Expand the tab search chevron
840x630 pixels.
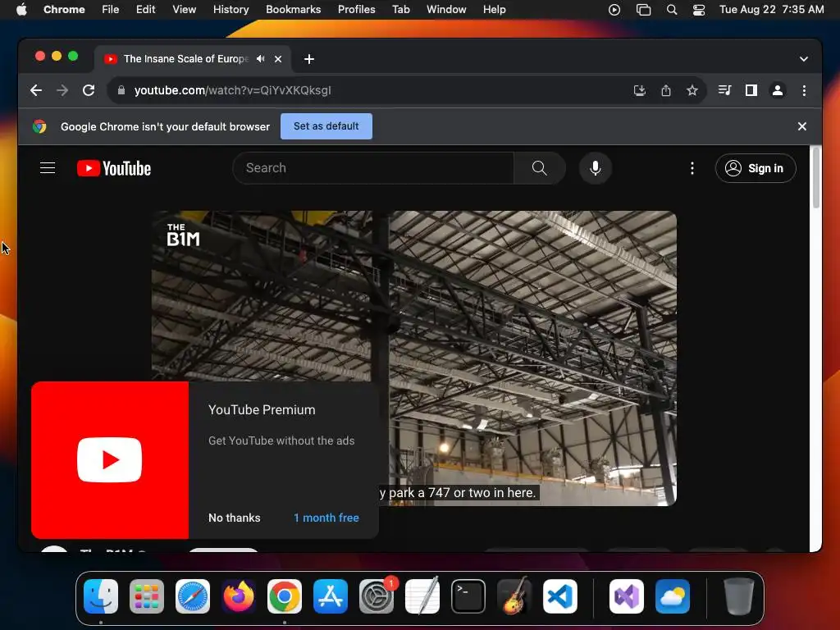804,59
